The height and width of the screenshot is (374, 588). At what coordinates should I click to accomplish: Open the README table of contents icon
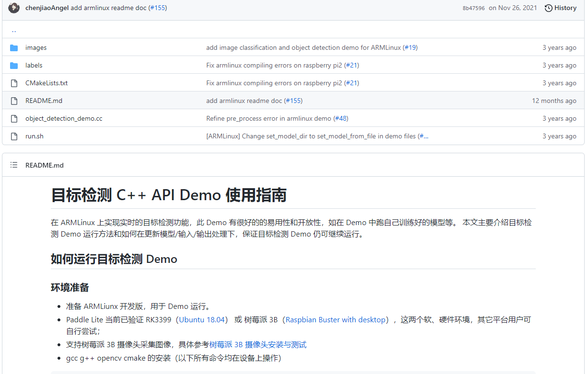[x=14, y=165]
